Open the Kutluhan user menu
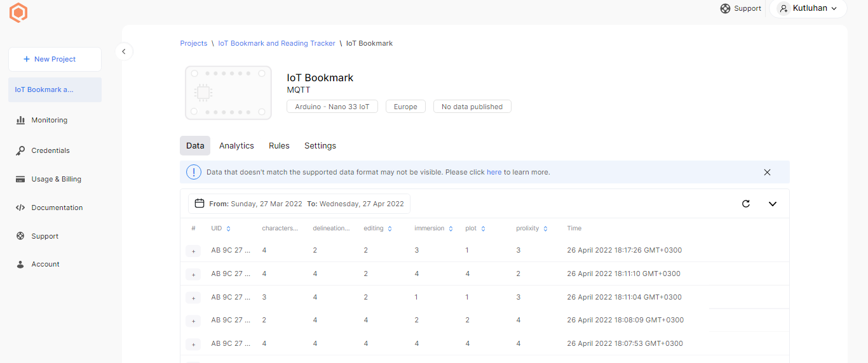Image resolution: width=868 pixels, height=363 pixels. click(808, 8)
